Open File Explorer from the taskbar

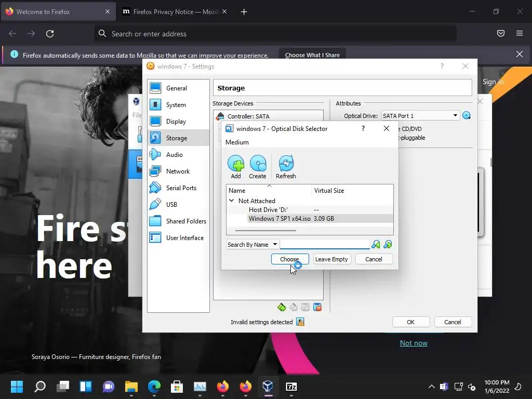tap(131, 387)
